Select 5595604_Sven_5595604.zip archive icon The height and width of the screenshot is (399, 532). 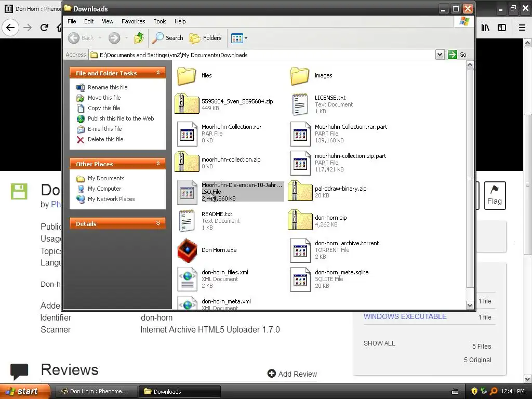(x=187, y=104)
